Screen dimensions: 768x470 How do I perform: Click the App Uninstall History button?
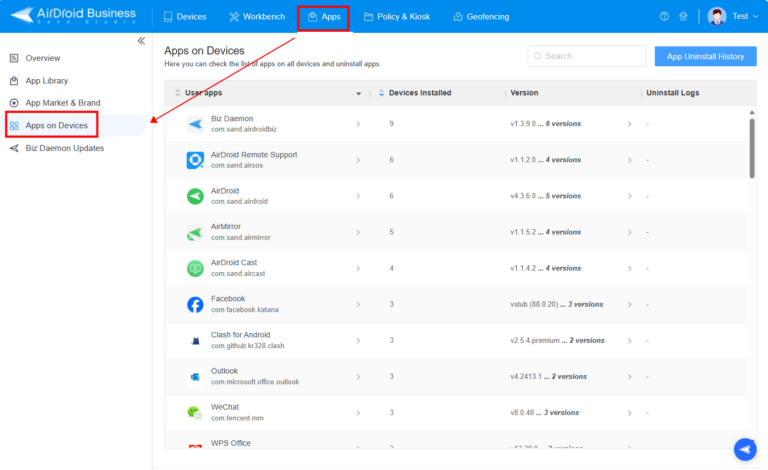705,56
